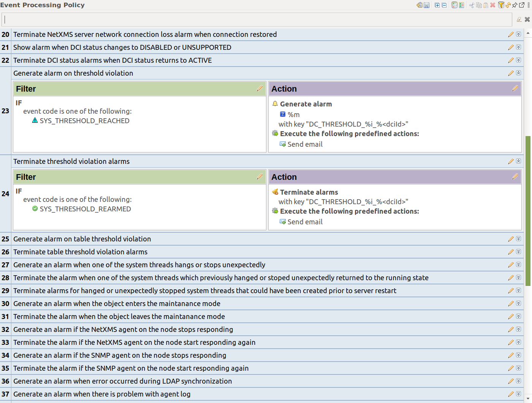Paste rule from clipboard

[486, 5]
